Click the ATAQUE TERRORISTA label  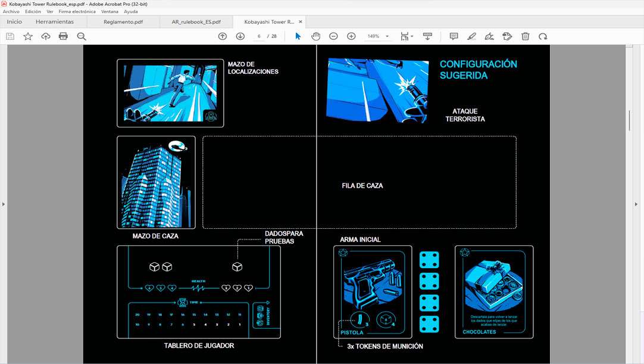pyautogui.click(x=465, y=115)
